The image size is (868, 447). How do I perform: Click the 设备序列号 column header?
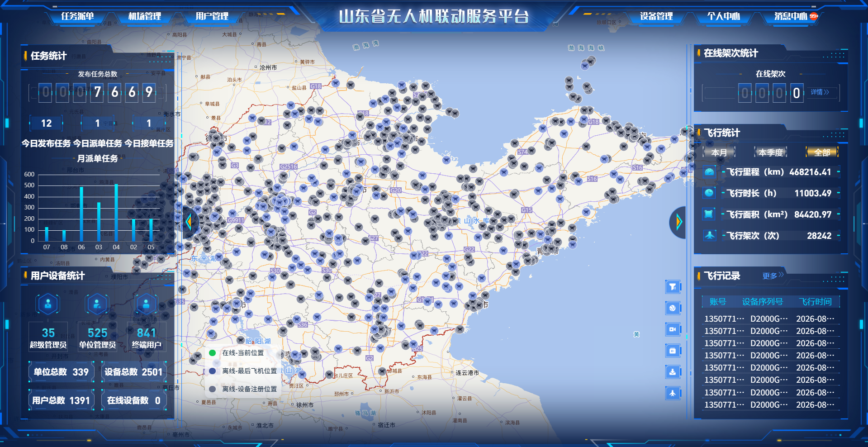pos(763,302)
